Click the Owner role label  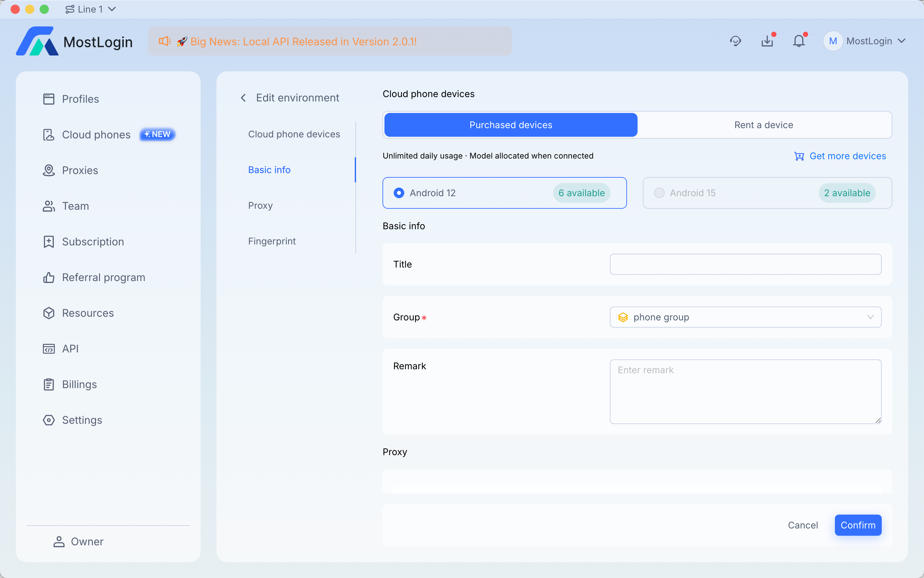(87, 542)
